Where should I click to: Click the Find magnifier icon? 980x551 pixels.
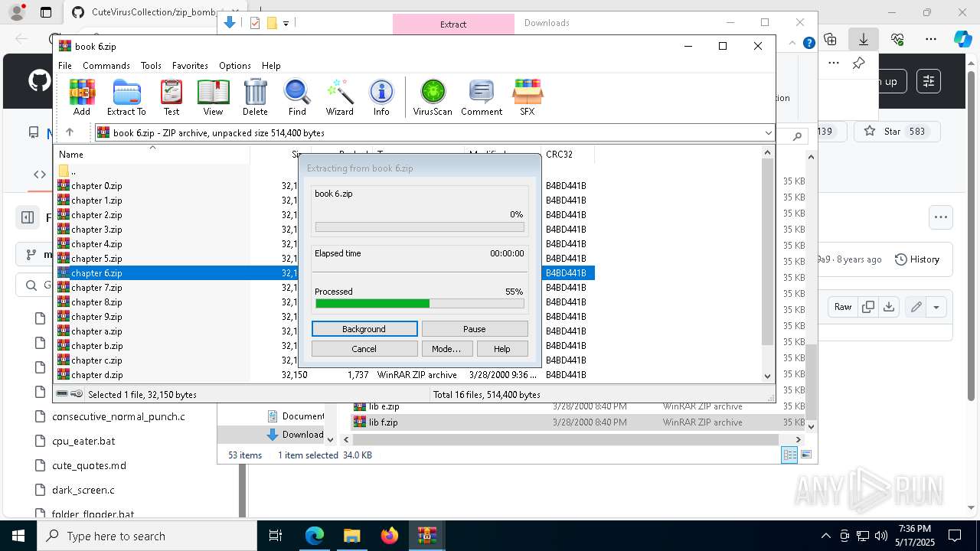[x=297, y=97]
